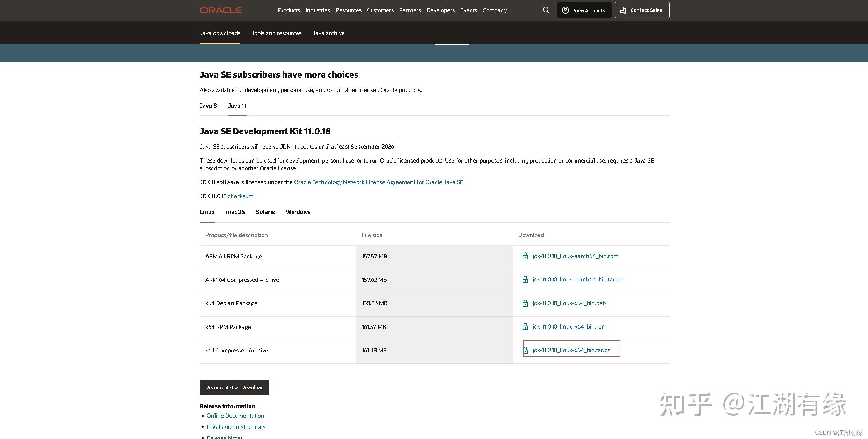Open the JDK 11.0.18 checksum link

(240, 196)
